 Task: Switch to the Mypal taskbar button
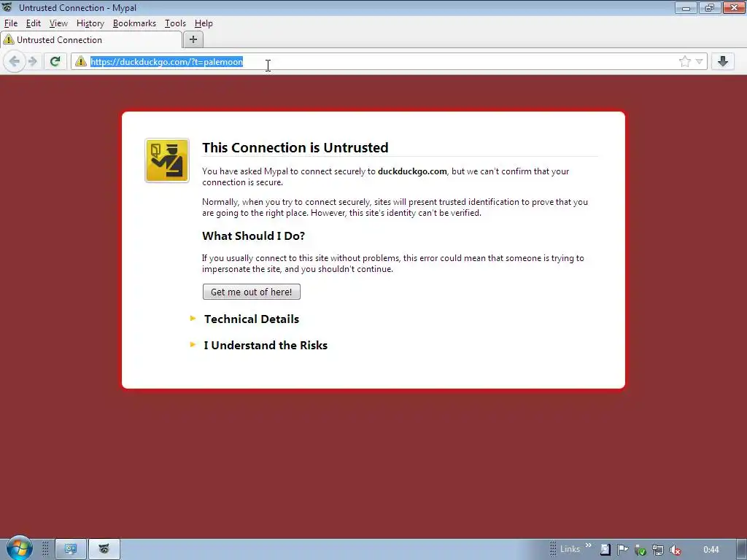coord(104,549)
